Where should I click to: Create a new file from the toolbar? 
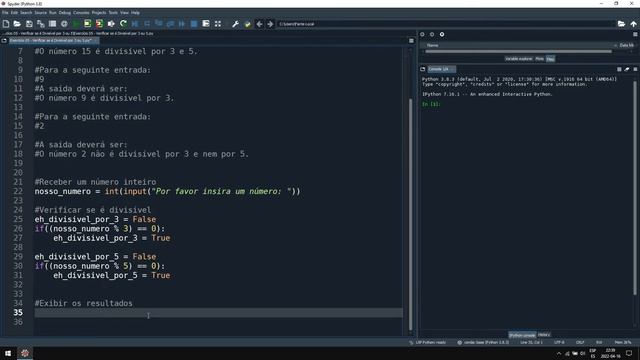(6, 24)
